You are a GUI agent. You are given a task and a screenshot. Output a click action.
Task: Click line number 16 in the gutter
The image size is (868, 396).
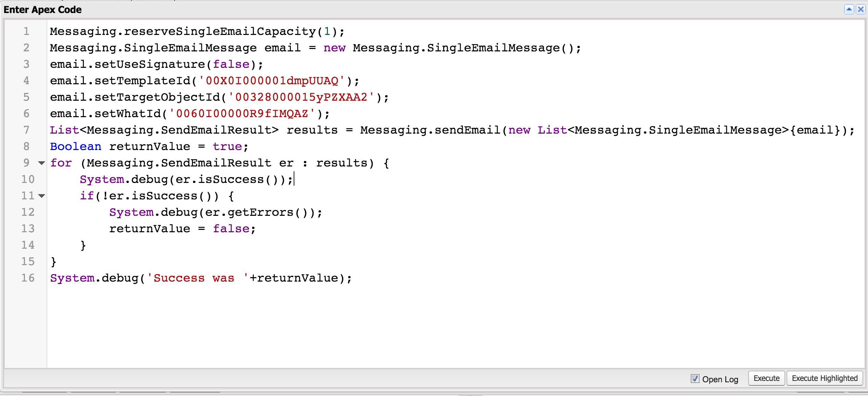click(28, 278)
